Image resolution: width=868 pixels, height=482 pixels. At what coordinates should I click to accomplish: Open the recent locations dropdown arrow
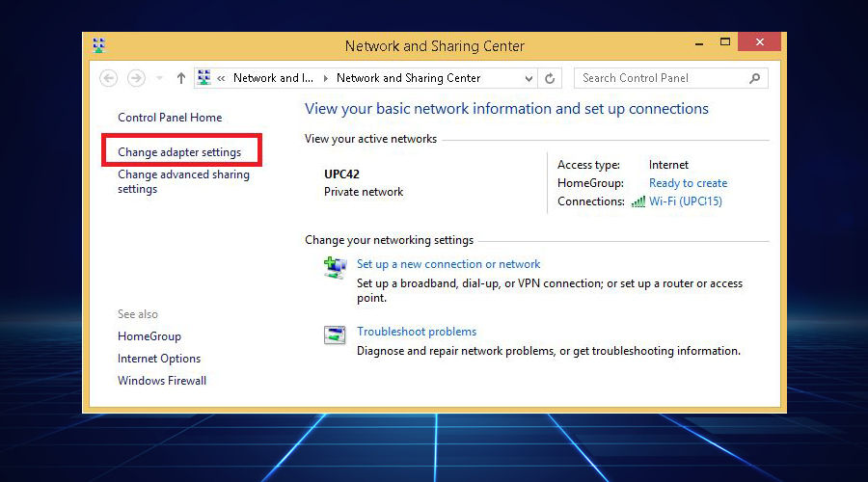[159, 78]
